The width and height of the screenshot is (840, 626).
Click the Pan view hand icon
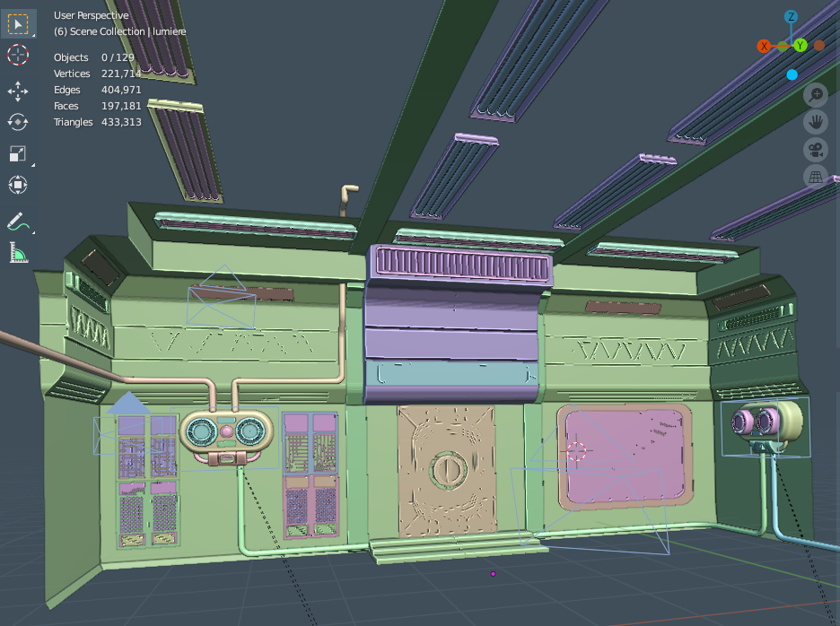pos(816,122)
